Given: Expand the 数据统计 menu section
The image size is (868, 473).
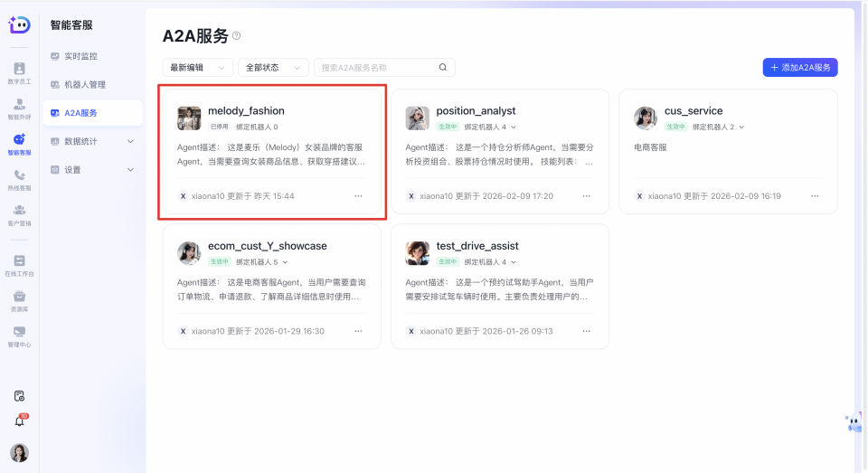Looking at the screenshot, I should [92, 141].
